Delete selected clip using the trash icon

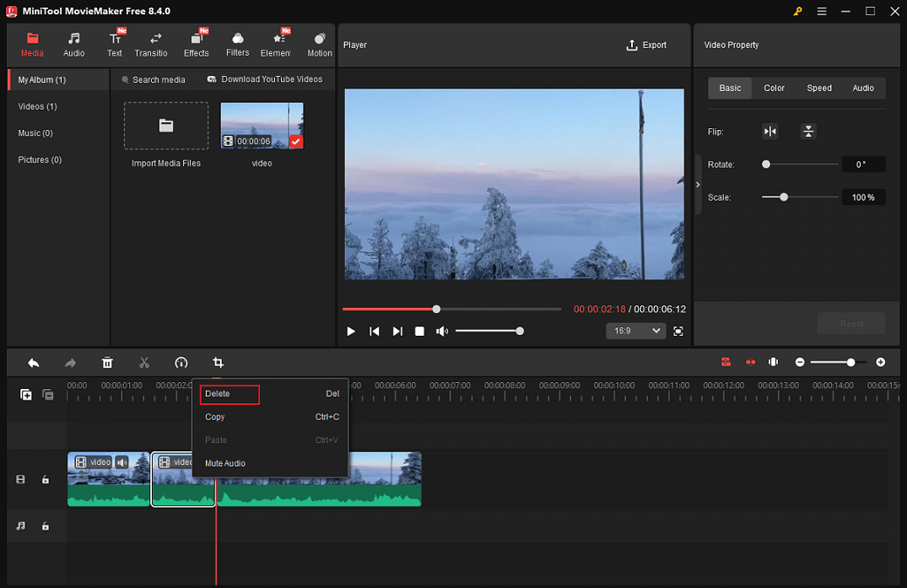(x=107, y=362)
